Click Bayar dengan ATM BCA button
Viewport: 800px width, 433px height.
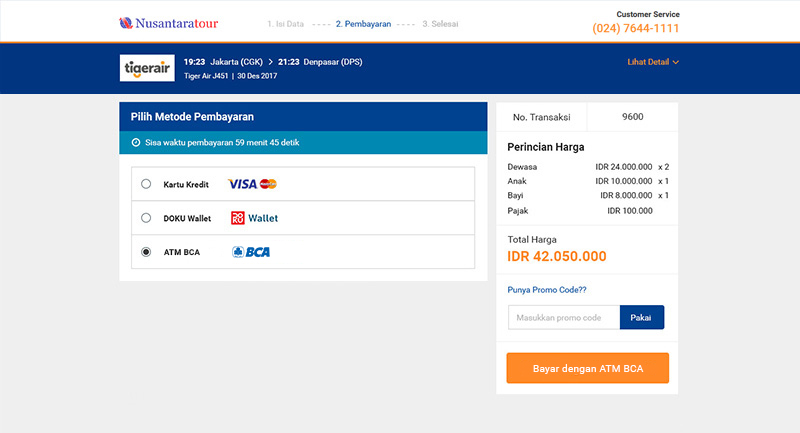coord(588,368)
